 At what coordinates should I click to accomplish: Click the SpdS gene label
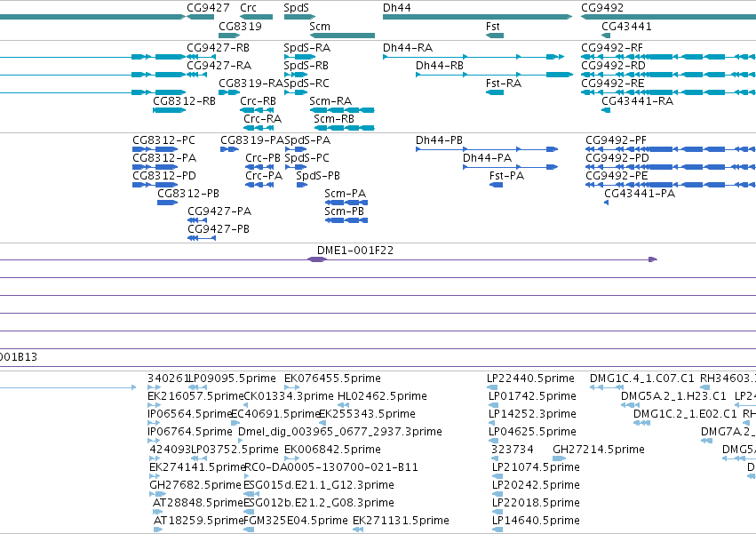point(296,8)
